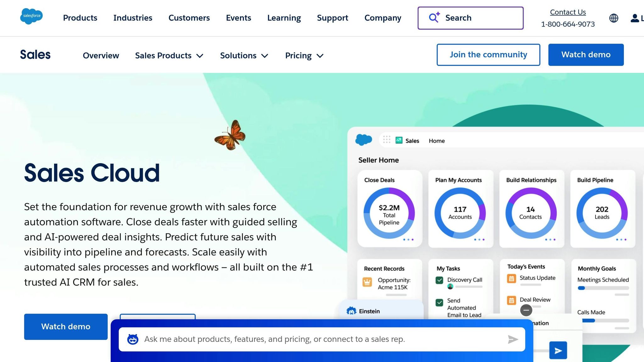
Task: Toggle the Discovery Call task checkbox
Action: [x=439, y=280]
